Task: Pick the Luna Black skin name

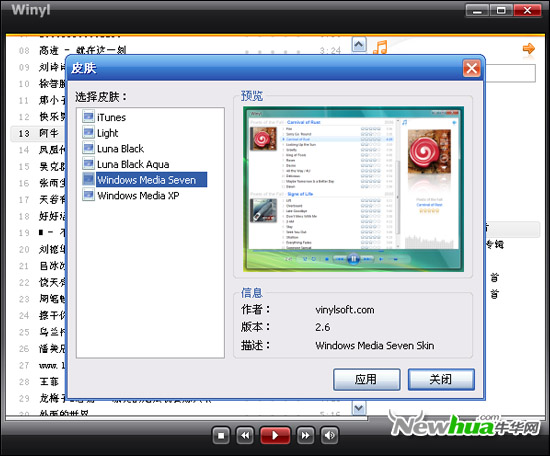Action: (120, 149)
